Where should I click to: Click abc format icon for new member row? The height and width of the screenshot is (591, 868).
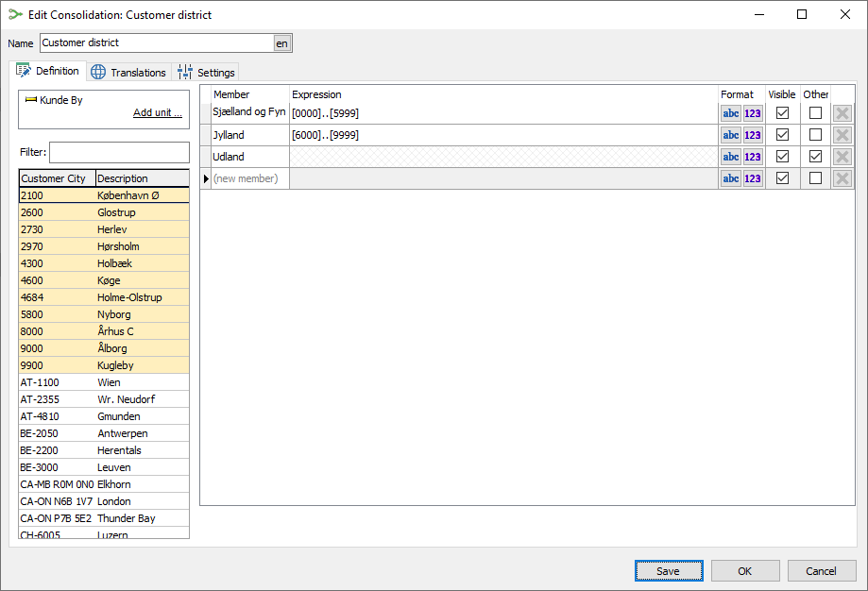tap(731, 178)
